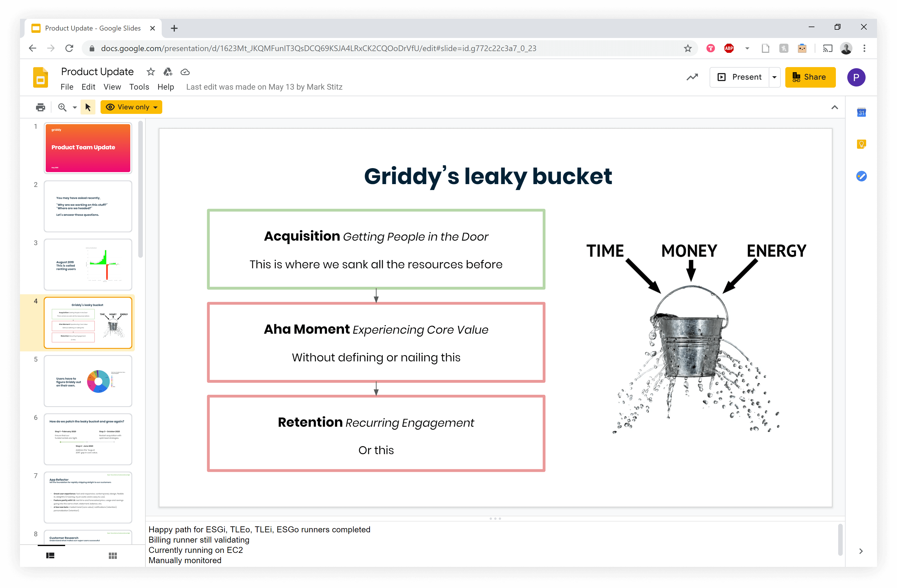Screen dimensions: 897x588
Task: Click the Present button
Action: (740, 77)
